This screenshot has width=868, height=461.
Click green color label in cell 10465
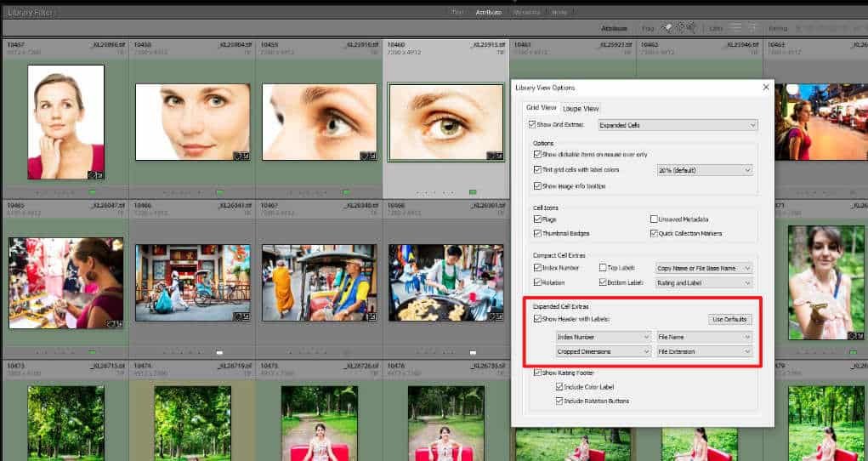pyautogui.click(x=92, y=352)
